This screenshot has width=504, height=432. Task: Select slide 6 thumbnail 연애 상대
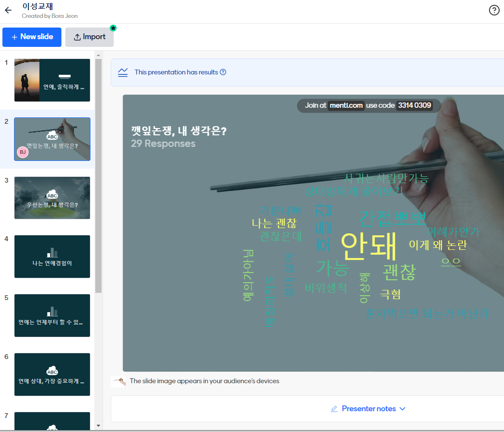(x=52, y=374)
